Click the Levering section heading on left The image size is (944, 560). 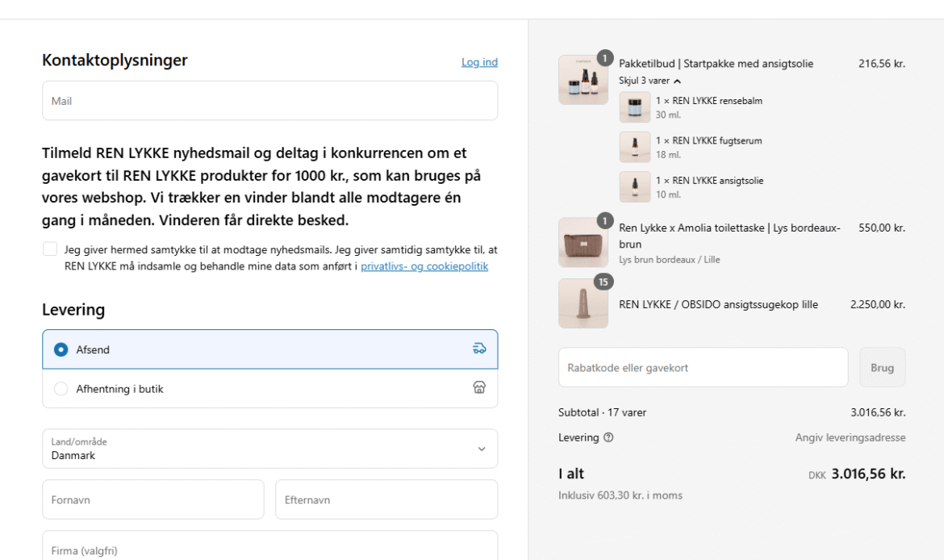point(73,310)
